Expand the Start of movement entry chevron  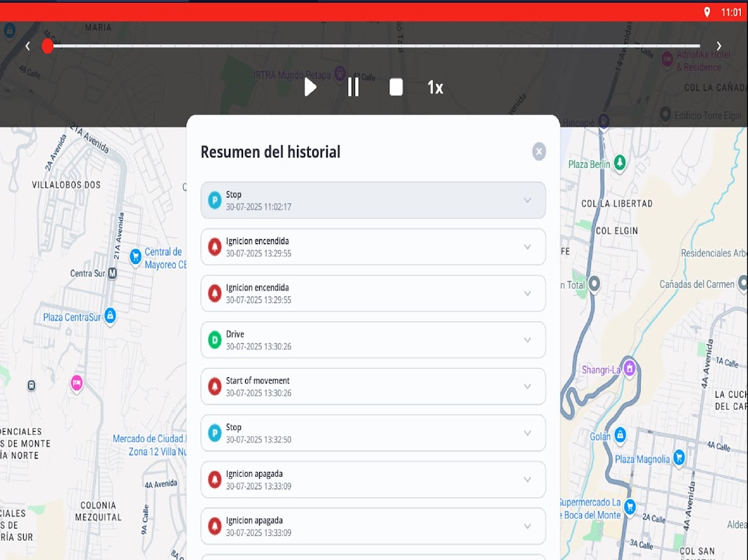tap(527, 386)
